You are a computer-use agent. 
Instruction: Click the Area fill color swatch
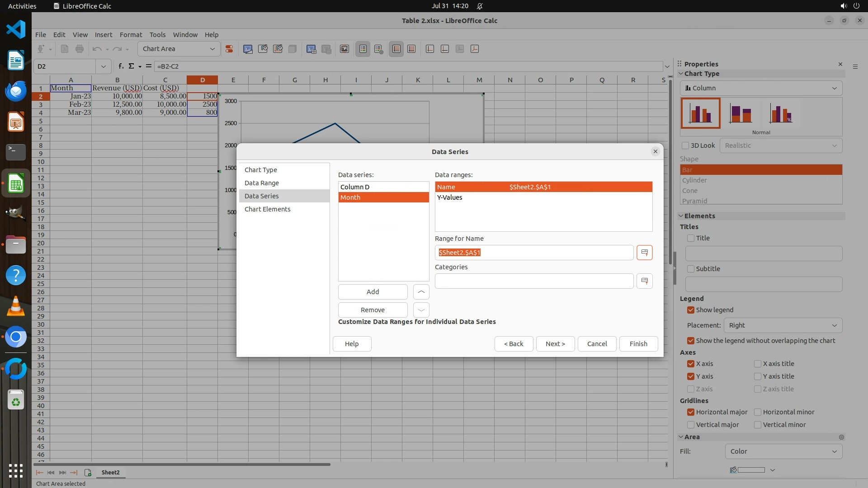[750, 470]
